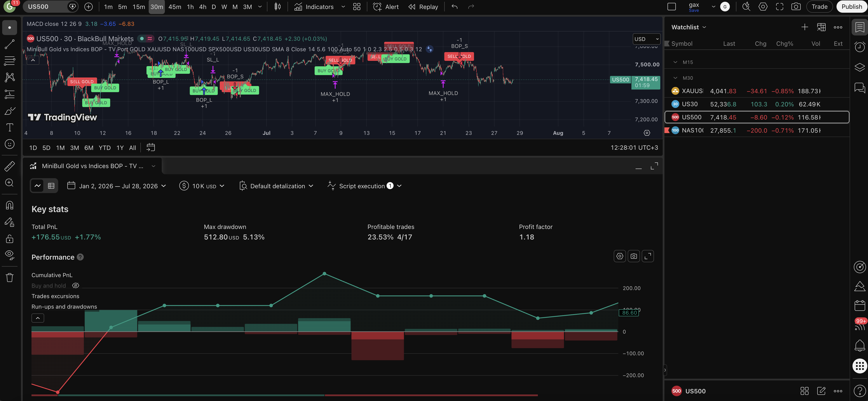Image resolution: width=868 pixels, height=401 pixels.
Task: Expand the indicators favorites dropdown arrow
Action: coord(343,7)
